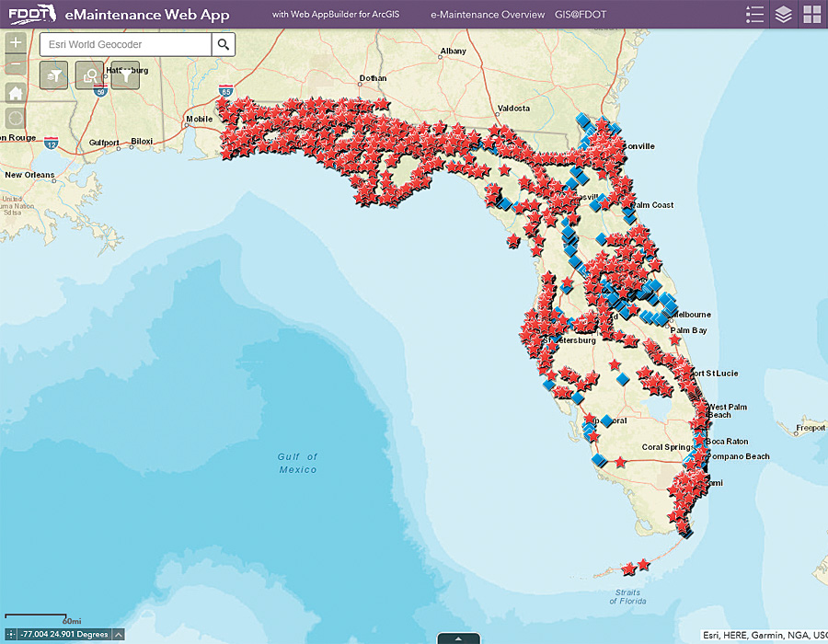Open the layer filter widget
The image size is (828, 644).
[x=54, y=75]
